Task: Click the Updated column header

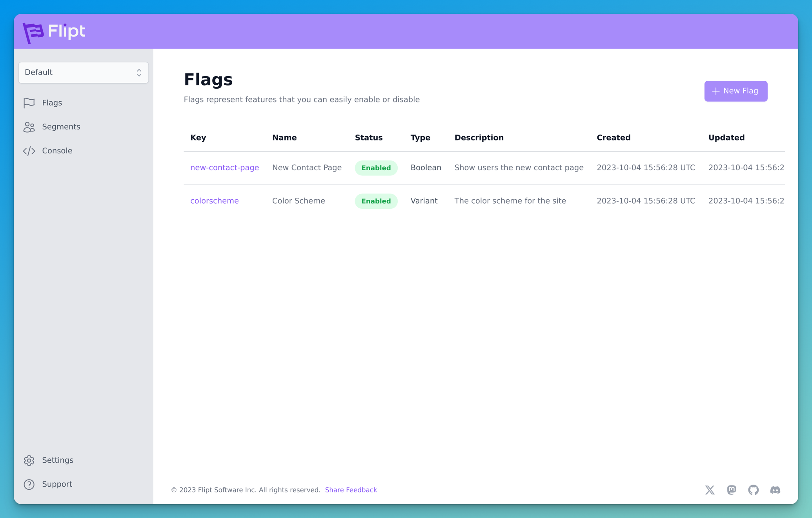Action: 726,138
